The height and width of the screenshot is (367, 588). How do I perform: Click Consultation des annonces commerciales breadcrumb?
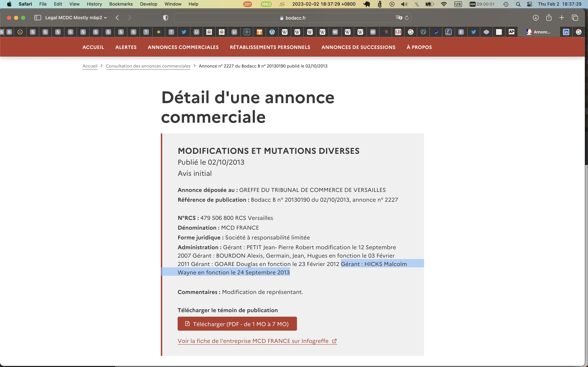click(x=148, y=66)
